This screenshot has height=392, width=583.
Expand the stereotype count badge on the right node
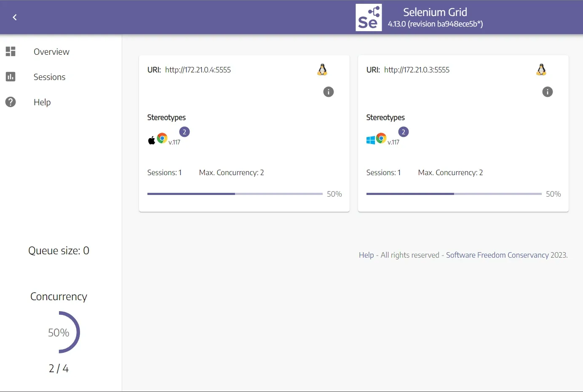point(403,131)
